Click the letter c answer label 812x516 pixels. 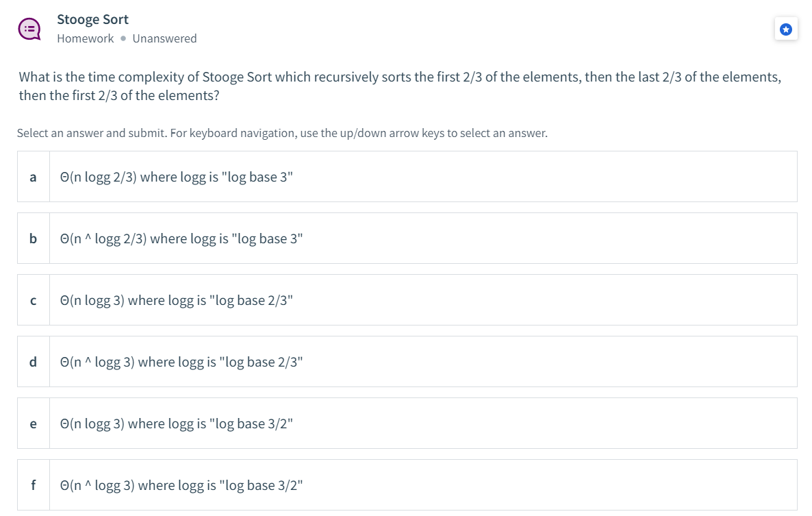pyautogui.click(x=33, y=300)
